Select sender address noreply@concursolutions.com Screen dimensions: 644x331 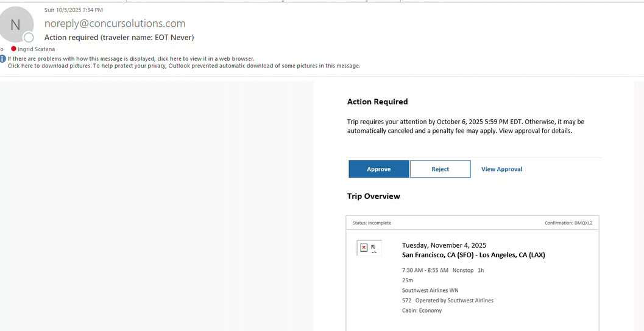(115, 23)
